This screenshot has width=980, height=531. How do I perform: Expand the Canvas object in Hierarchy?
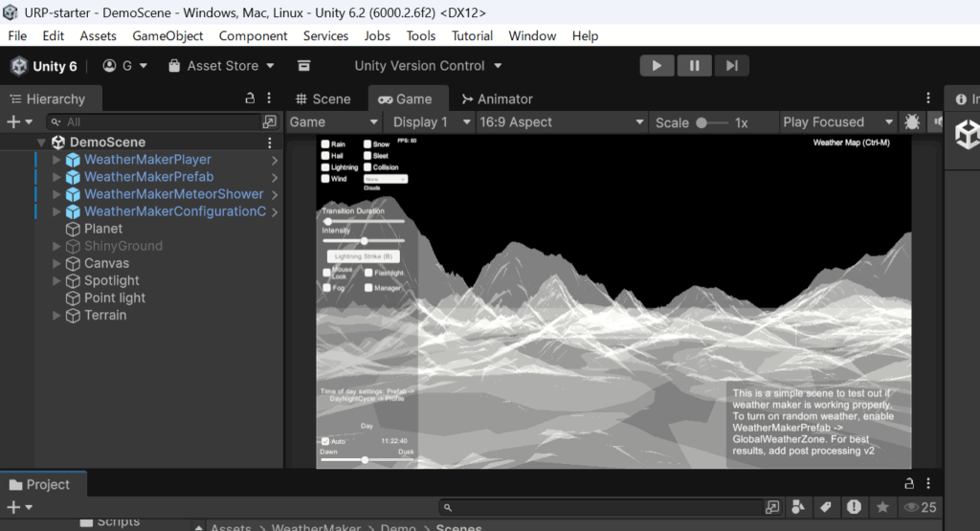pyautogui.click(x=56, y=263)
